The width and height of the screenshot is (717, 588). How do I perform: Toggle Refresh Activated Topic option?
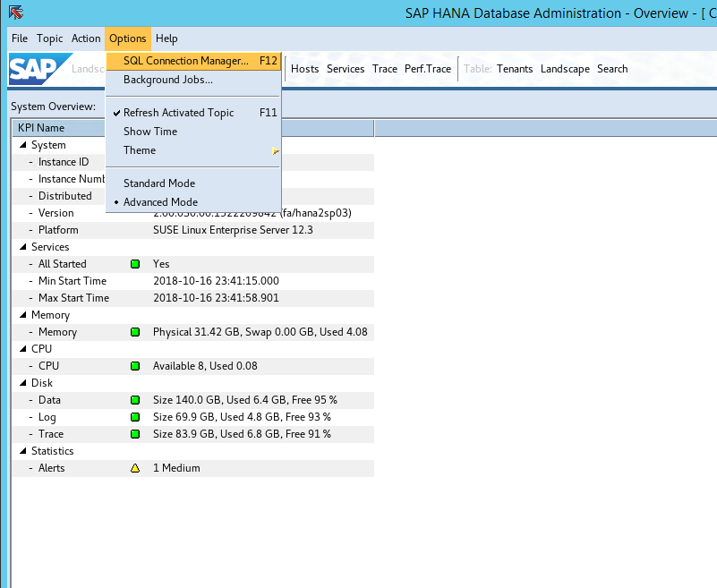193,113
